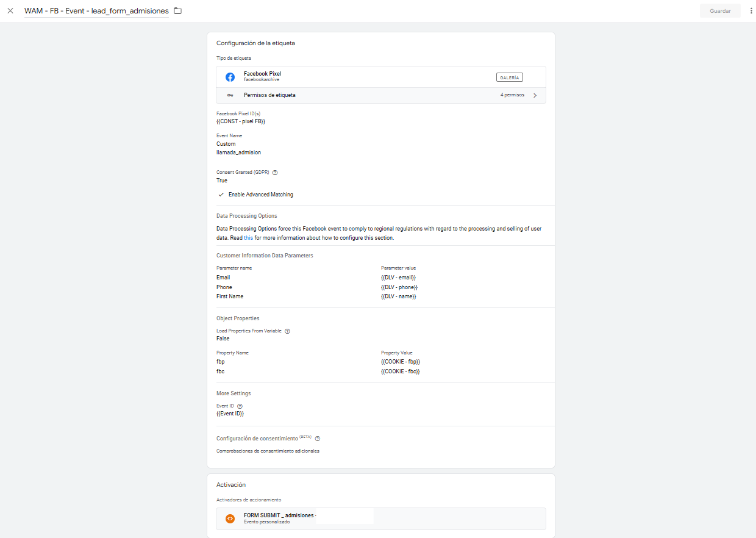
Task: Close the tag editor with X icon
Action: (10, 11)
